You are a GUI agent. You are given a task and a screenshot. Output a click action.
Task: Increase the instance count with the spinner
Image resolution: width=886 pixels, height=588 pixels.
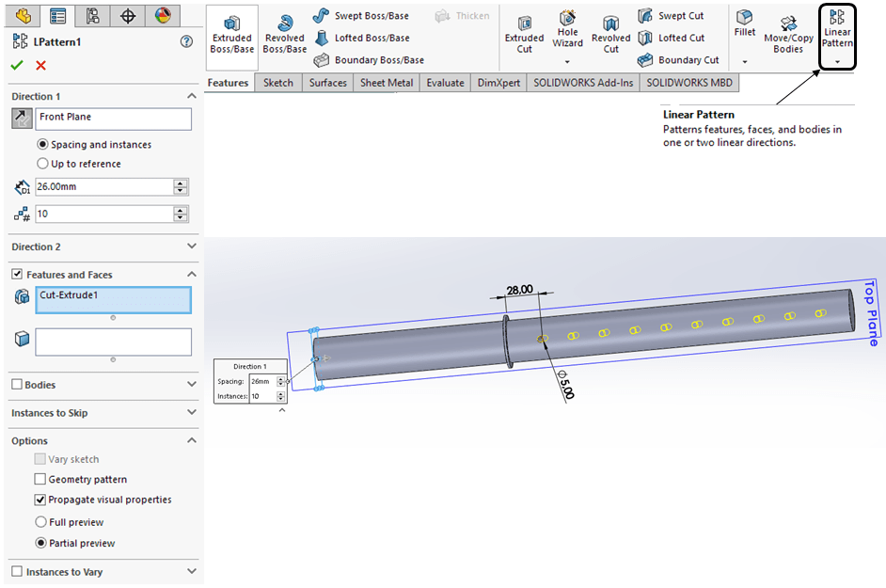[181, 210]
